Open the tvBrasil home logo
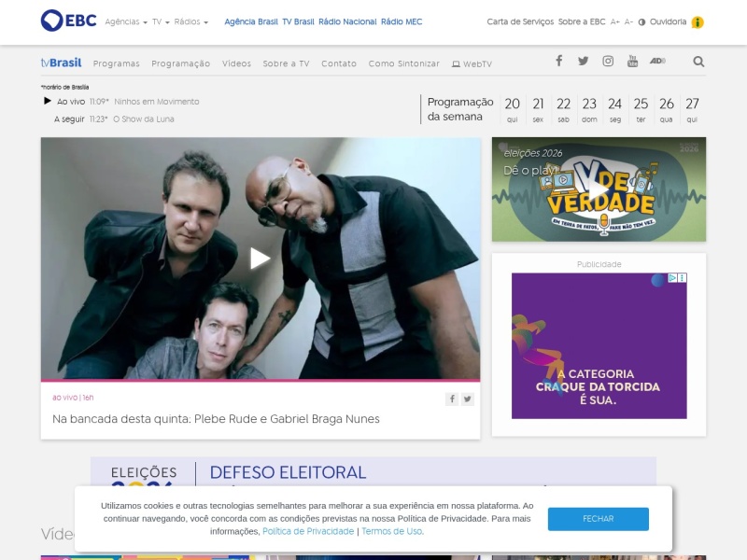 (x=61, y=63)
